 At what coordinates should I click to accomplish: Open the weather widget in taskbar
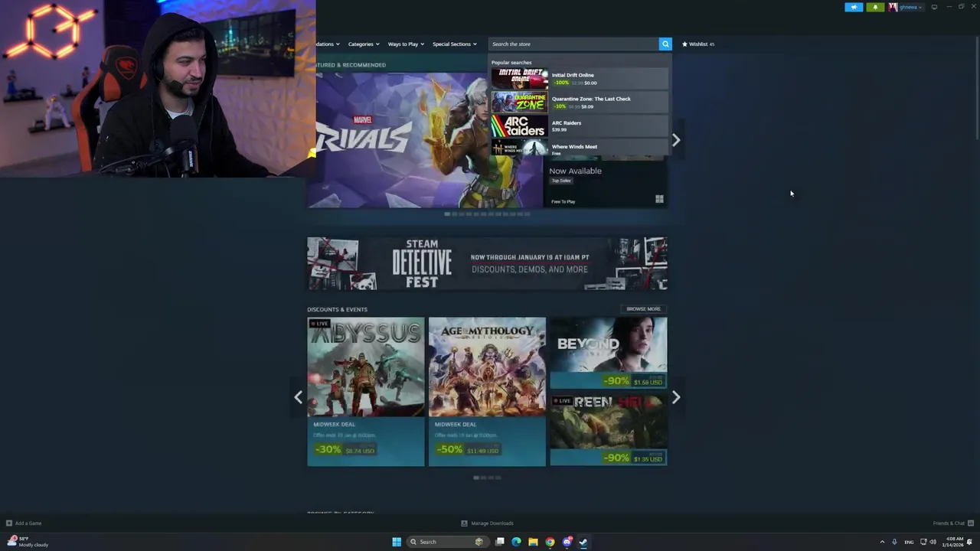[28, 542]
